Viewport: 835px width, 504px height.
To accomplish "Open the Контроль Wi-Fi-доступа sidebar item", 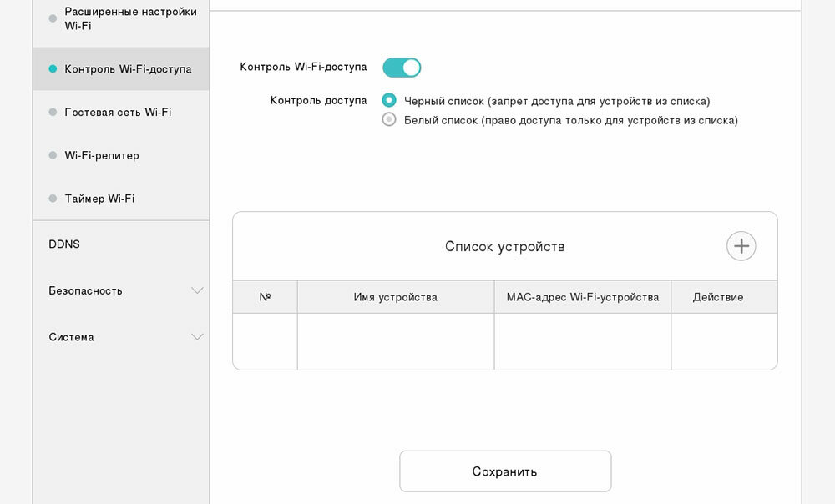I will (x=121, y=68).
